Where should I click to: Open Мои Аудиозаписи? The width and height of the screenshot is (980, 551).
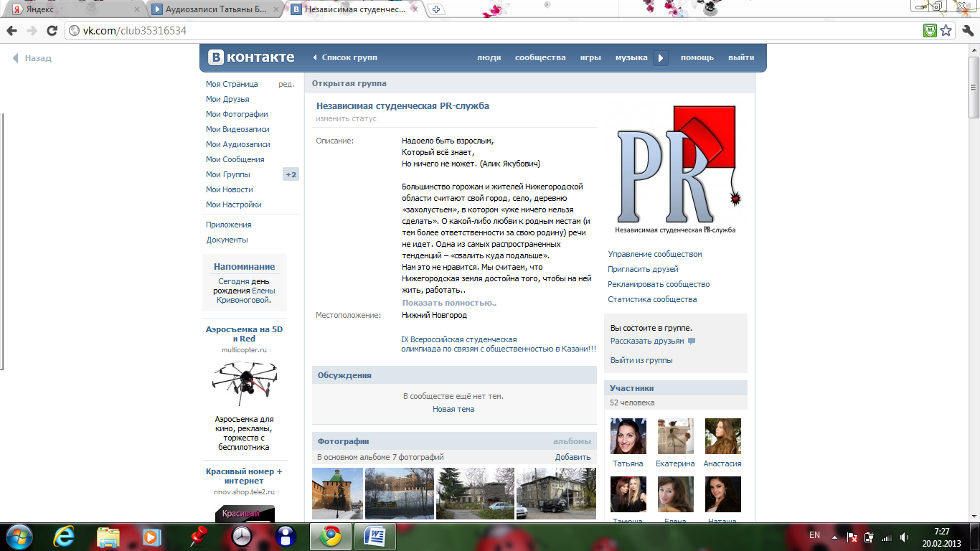(237, 144)
